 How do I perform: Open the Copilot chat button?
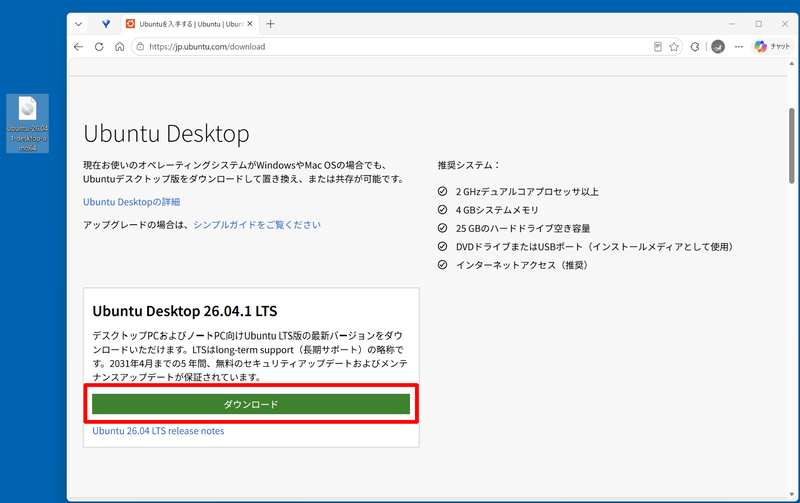pos(772,46)
